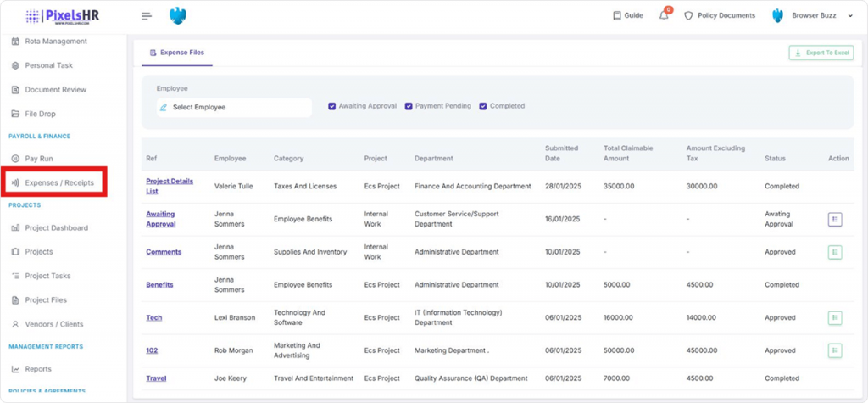Click action icon for Tech expense row
The width and height of the screenshot is (868, 403).
(x=835, y=318)
